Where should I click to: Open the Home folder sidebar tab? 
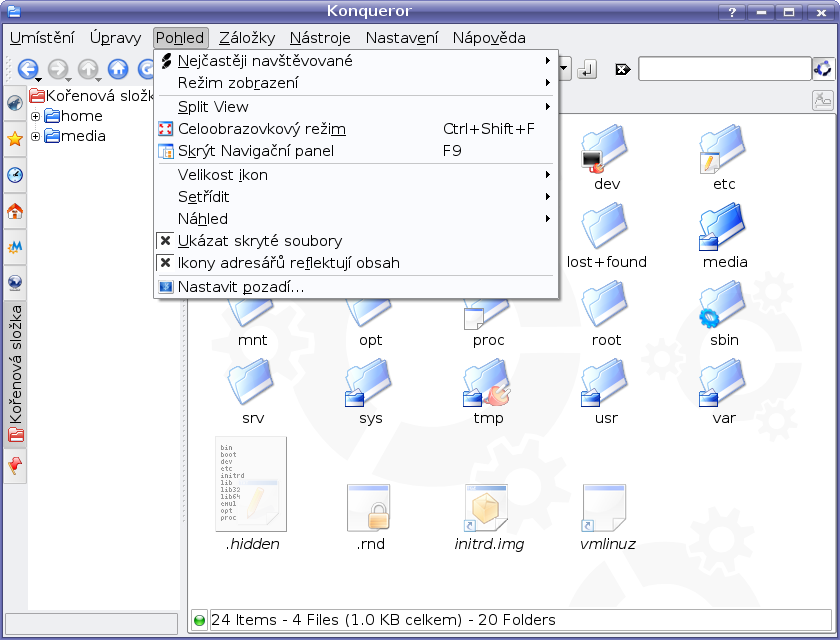coord(15,211)
